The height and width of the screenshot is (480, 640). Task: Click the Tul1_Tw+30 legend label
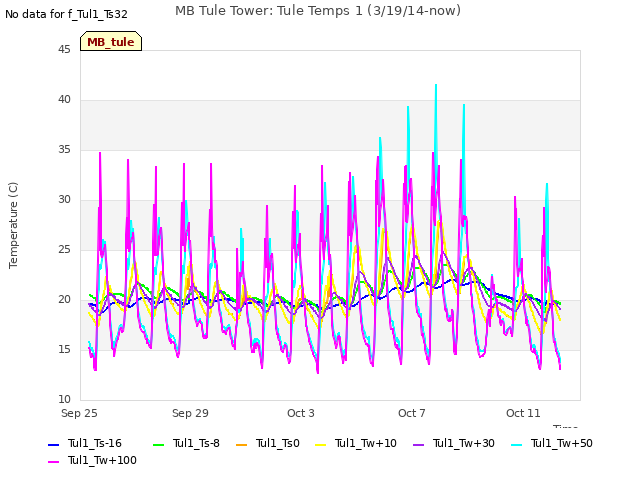pos(464,443)
